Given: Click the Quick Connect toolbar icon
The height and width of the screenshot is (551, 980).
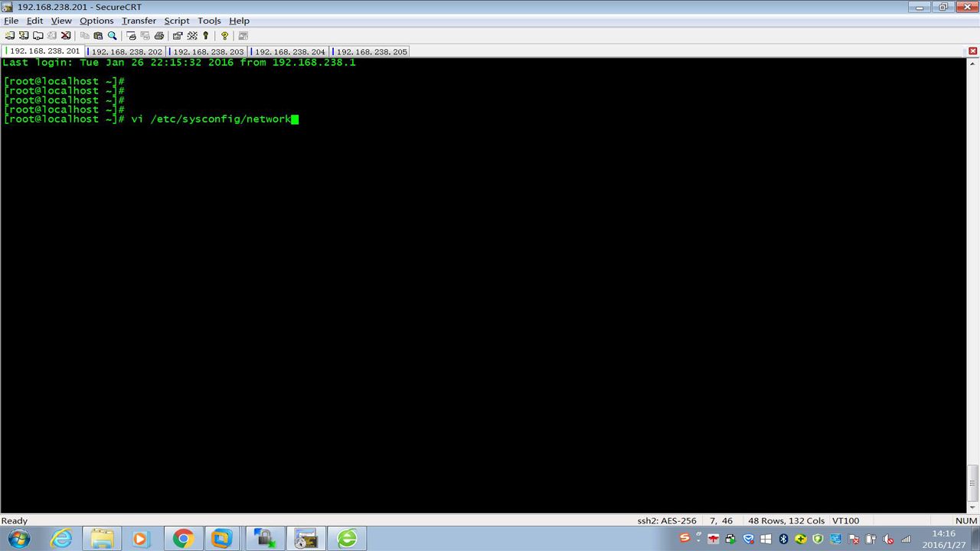Looking at the screenshot, I should click(x=24, y=35).
